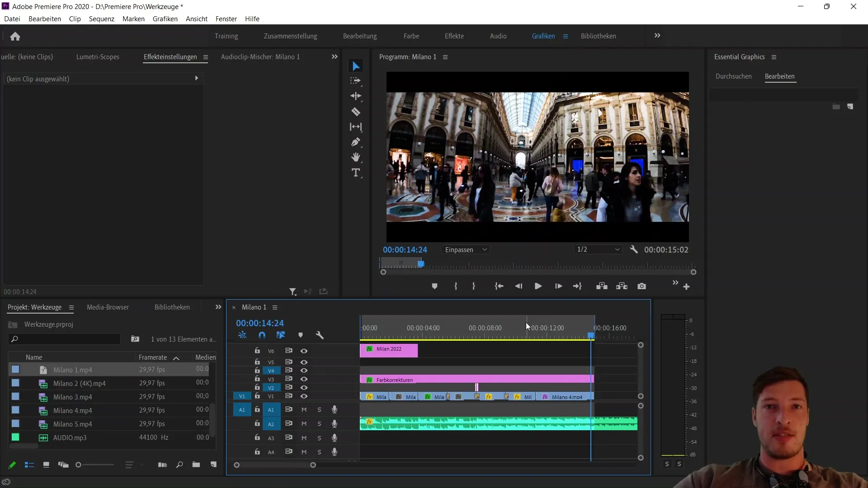Screen dimensions: 868x488
Task: Sort by Framerate column header
Action: tap(153, 357)
